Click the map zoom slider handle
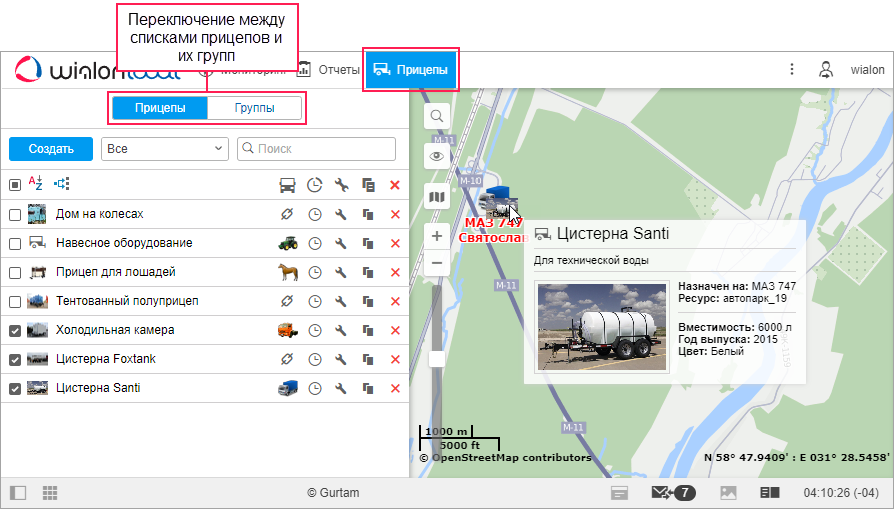 (x=437, y=359)
